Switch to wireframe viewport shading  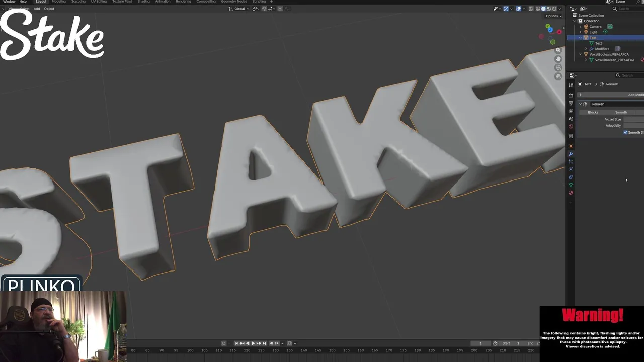tap(538, 9)
